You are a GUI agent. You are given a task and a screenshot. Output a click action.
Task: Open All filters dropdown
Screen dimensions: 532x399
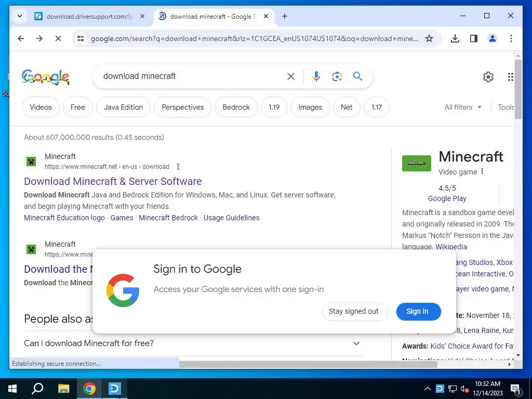(x=463, y=107)
